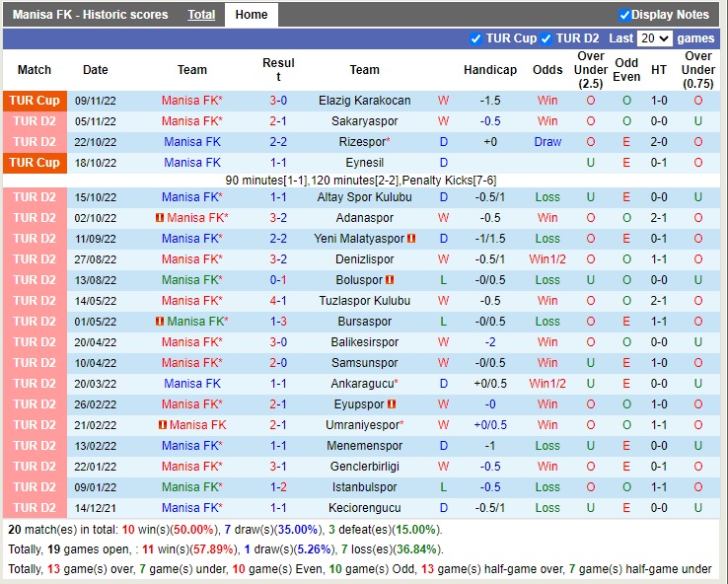This screenshot has width=728, height=584.
Task: Click red card icon next to Boluspor
Action: click(x=391, y=280)
